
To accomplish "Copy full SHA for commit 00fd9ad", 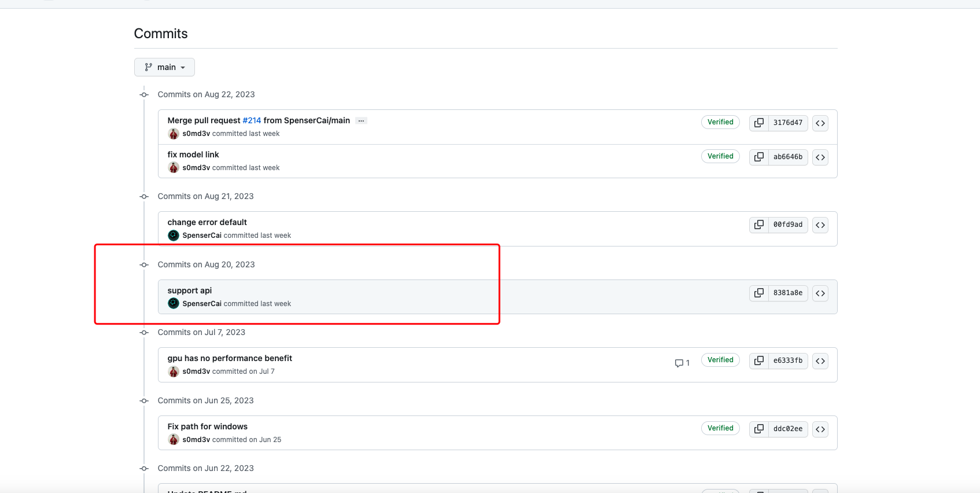I will click(x=759, y=225).
